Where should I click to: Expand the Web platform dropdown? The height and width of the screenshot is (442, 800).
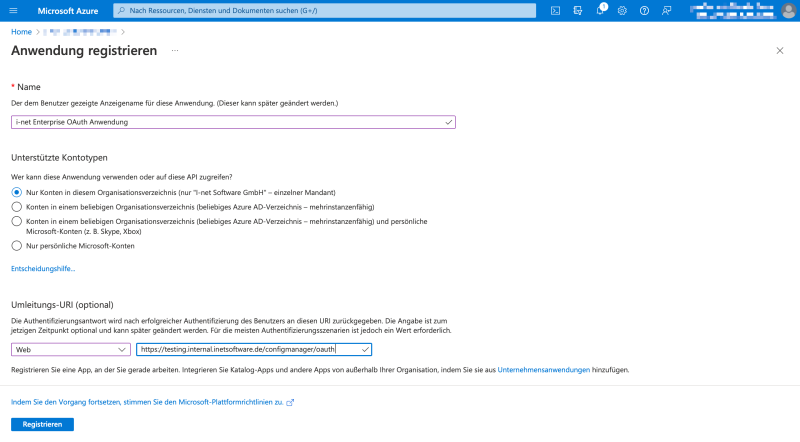(70, 350)
